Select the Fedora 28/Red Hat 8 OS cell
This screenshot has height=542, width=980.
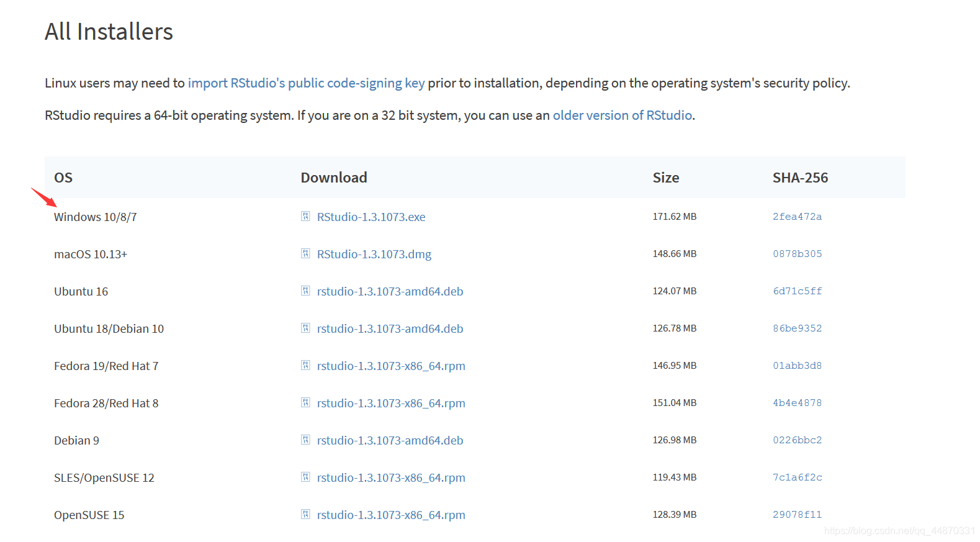(x=106, y=403)
